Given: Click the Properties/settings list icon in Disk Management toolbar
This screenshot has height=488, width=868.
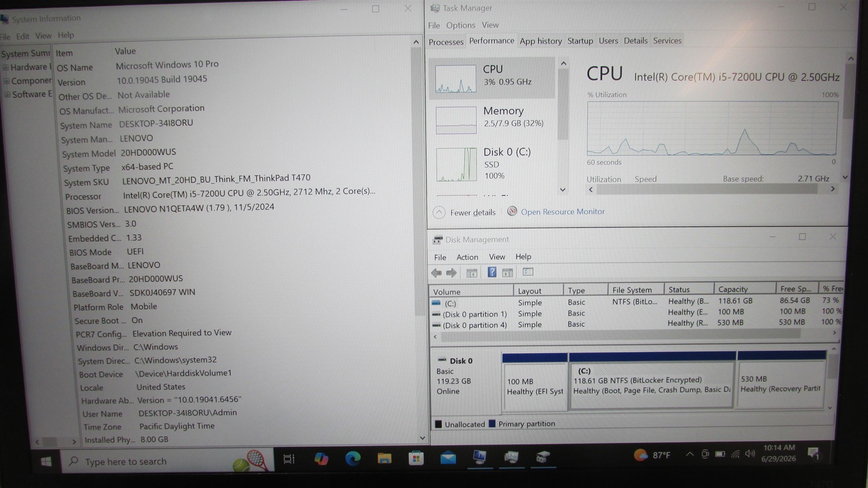Looking at the screenshot, I should coord(528,272).
